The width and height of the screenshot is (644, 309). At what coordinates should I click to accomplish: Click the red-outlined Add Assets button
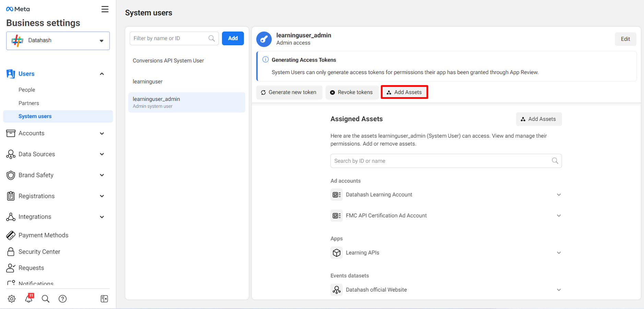404,92
